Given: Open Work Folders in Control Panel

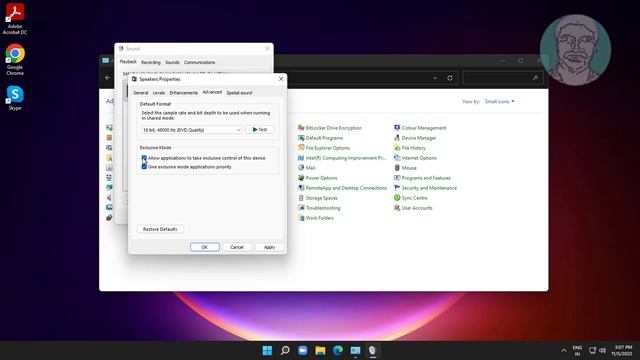Looking at the screenshot, I should 316,218.
